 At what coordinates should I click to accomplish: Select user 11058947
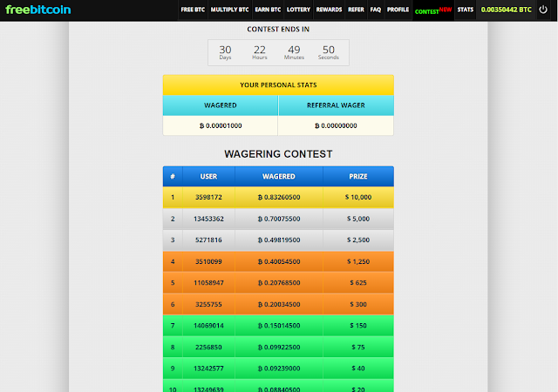pos(208,283)
